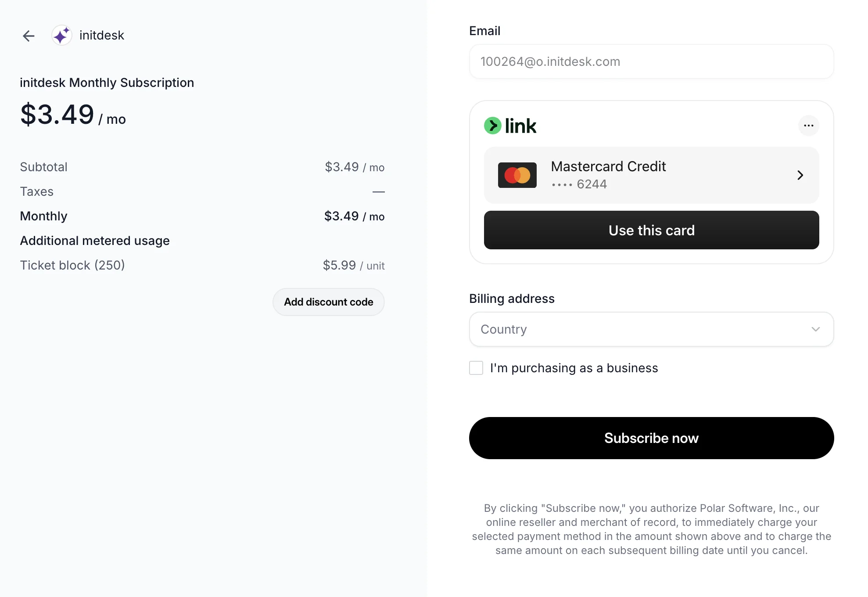Click the arrow next to Mastercard Credit
Image resolution: width=868 pixels, height=597 pixels.
click(x=800, y=175)
